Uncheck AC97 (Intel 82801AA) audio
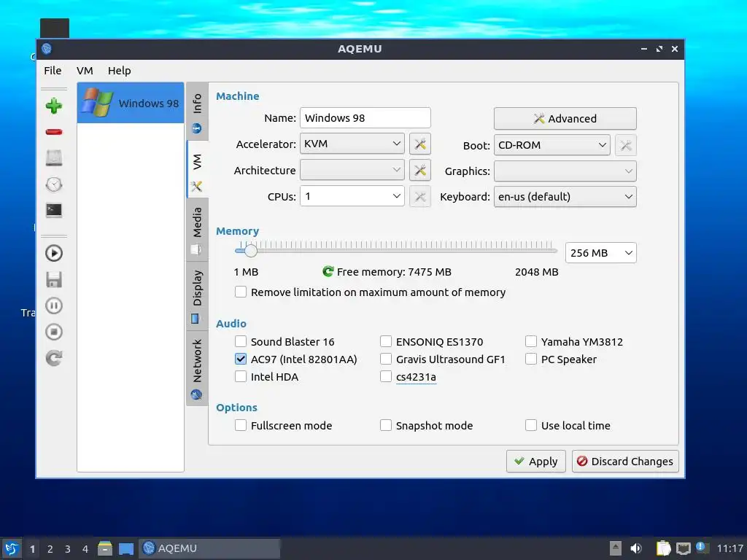The image size is (747, 560). pos(241,359)
